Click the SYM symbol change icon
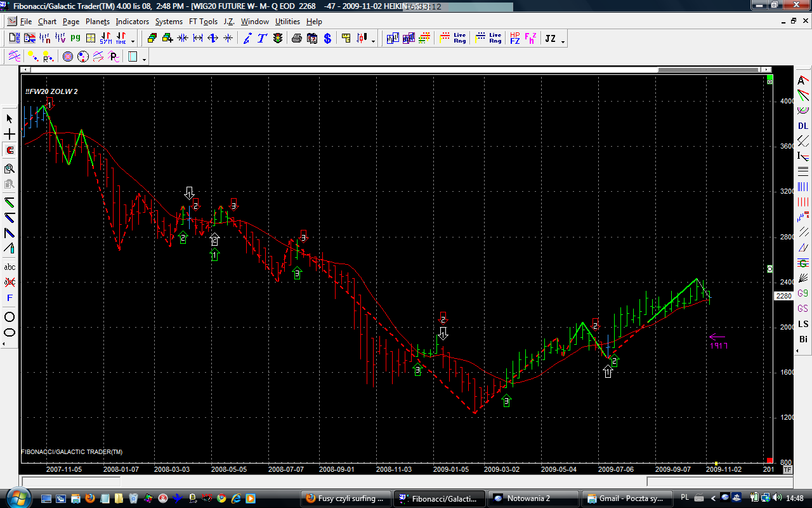The image size is (812, 508). [x=105, y=39]
